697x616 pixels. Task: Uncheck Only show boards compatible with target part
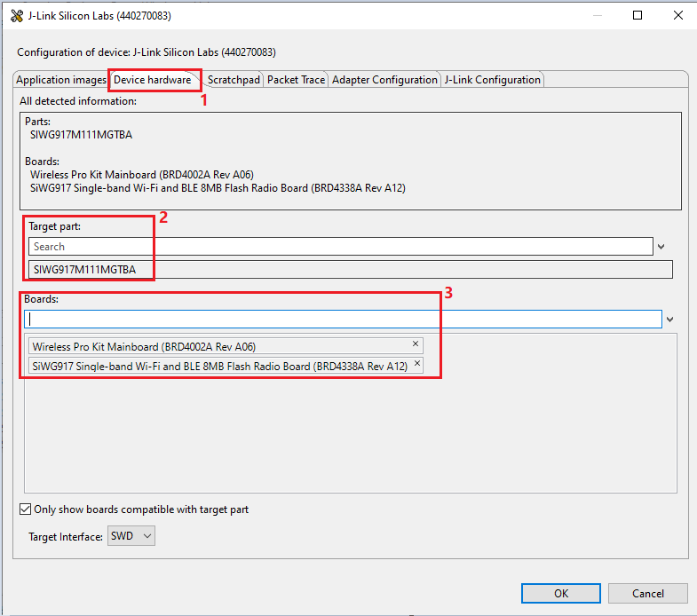(25, 509)
